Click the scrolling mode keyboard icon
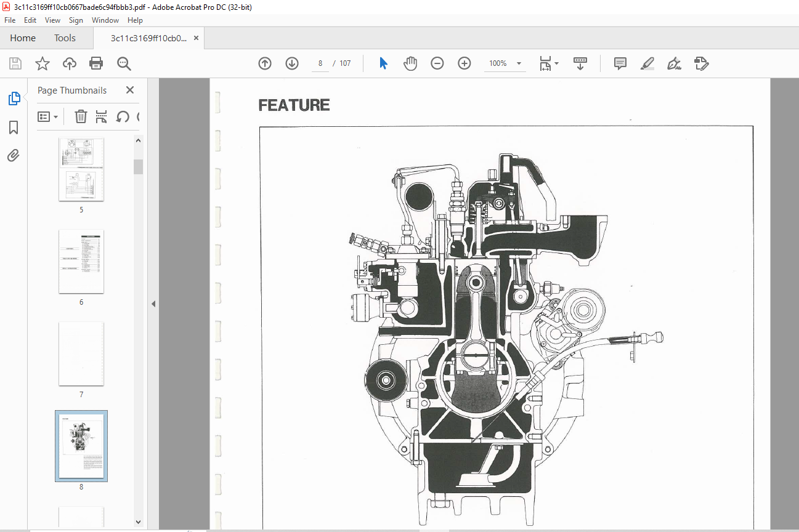799x532 pixels. [580, 63]
